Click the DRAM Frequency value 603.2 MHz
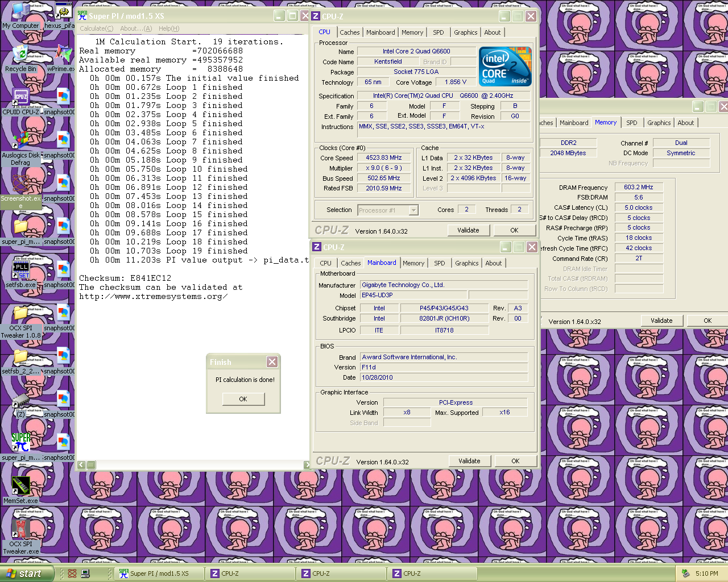 (638, 187)
